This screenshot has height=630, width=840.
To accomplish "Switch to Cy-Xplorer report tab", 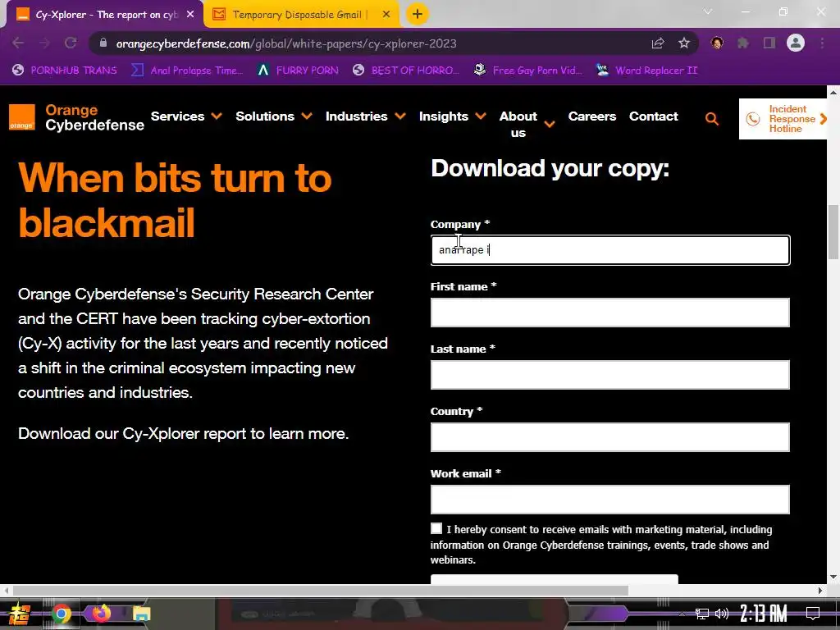I will click(x=106, y=15).
